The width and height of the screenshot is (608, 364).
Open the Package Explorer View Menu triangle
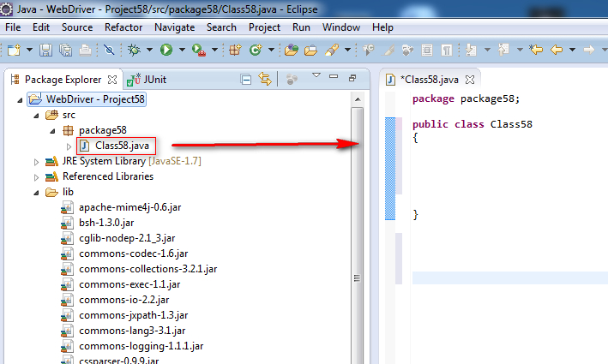tap(316, 75)
